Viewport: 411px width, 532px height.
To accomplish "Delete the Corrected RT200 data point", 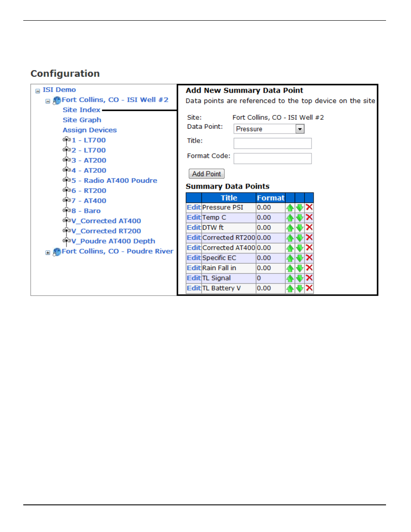I will point(309,238).
